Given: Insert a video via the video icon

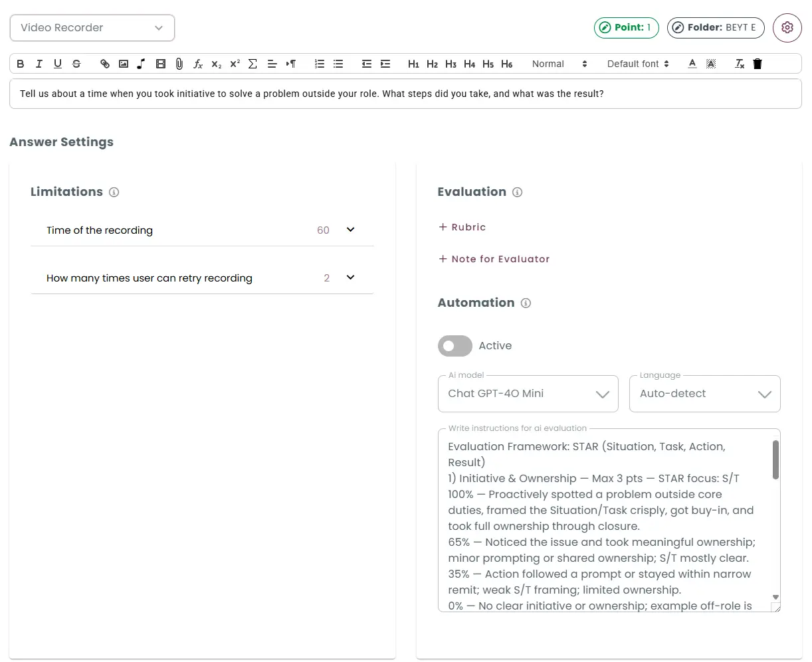Looking at the screenshot, I should pyautogui.click(x=160, y=64).
